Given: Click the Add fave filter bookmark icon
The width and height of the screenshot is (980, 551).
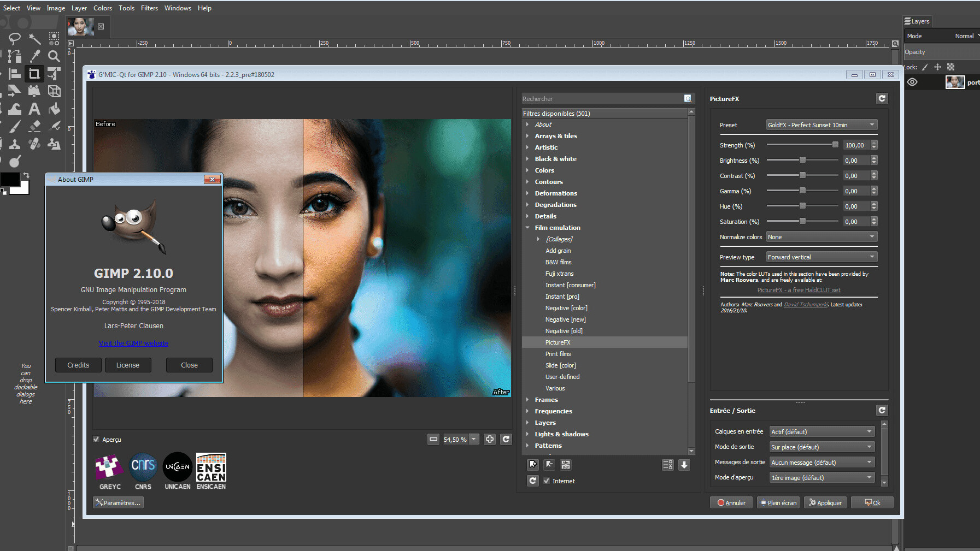Looking at the screenshot, I should [533, 465].
